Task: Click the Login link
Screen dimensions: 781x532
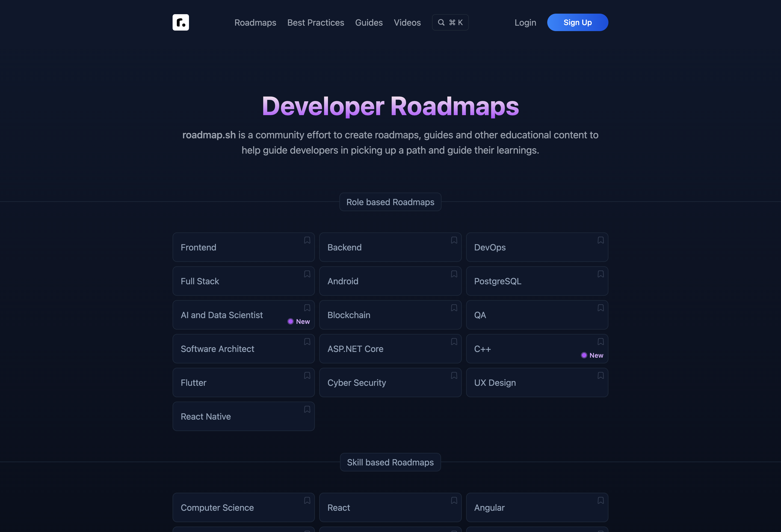Action: (525, 22)
